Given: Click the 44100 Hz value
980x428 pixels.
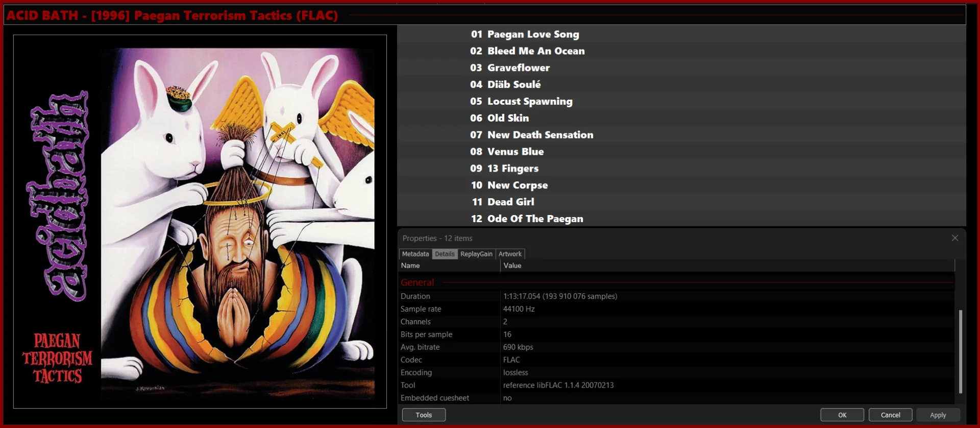Looking at the screenshot, I should [519, 309].
